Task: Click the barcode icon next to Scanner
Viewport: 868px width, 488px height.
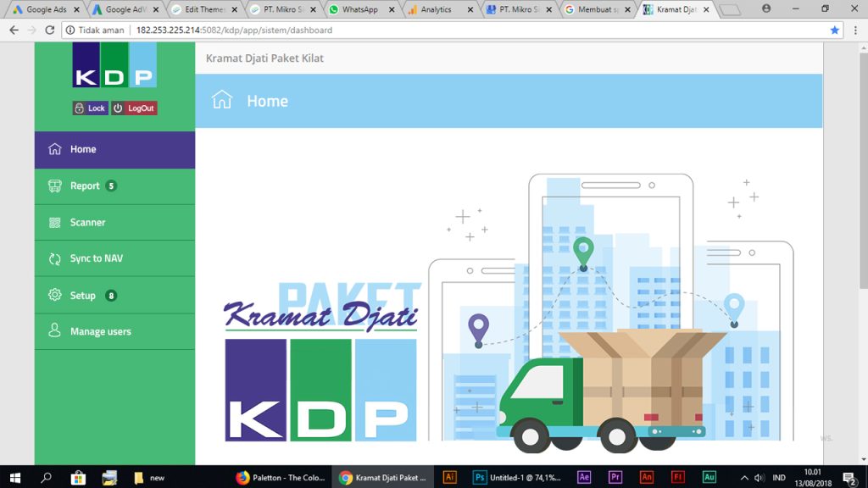Action: click(x=55, y=223)
